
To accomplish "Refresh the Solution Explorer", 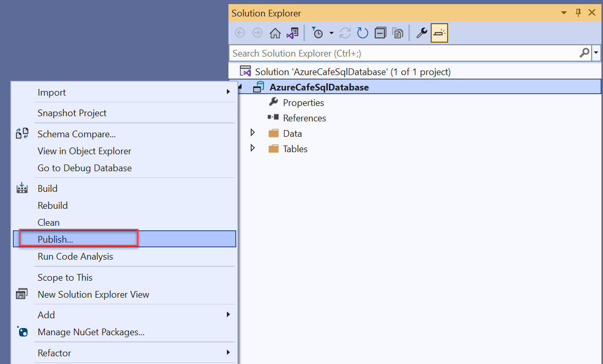I will [x=362, y=33].
